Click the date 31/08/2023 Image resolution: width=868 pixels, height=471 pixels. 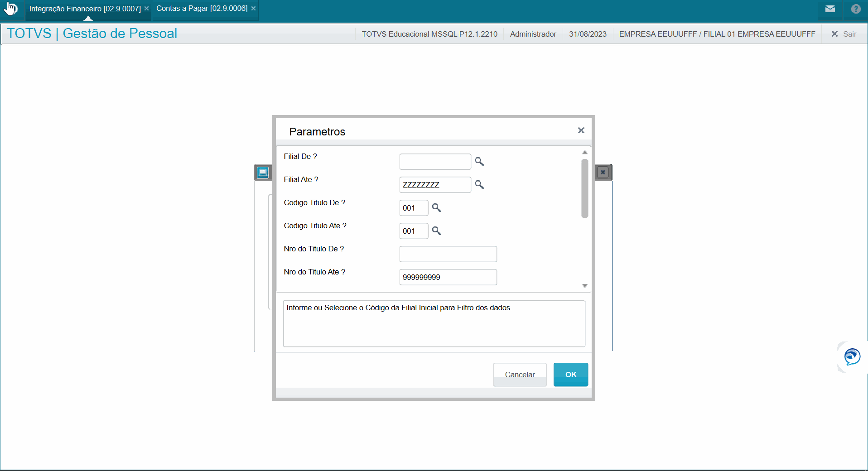588,34
